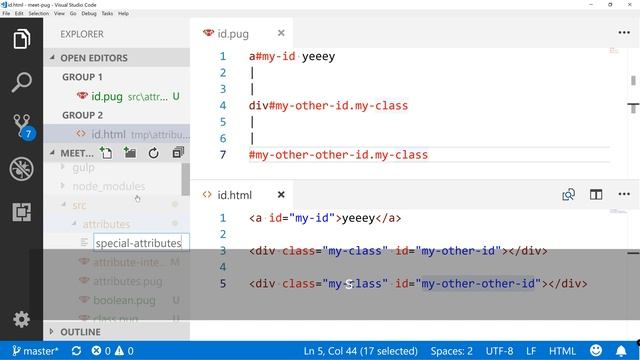Collapse the Open Editors section
The width and height of the screenshot is (640, 360).
[x=117, y=58]
